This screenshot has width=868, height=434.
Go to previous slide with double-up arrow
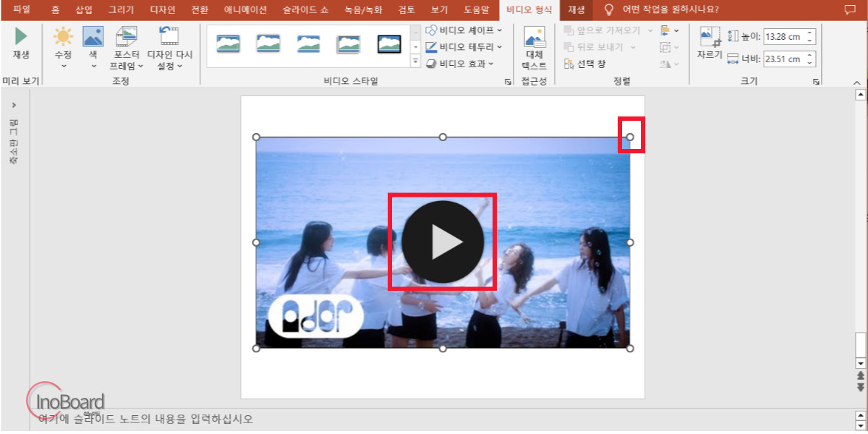point(860,375)
